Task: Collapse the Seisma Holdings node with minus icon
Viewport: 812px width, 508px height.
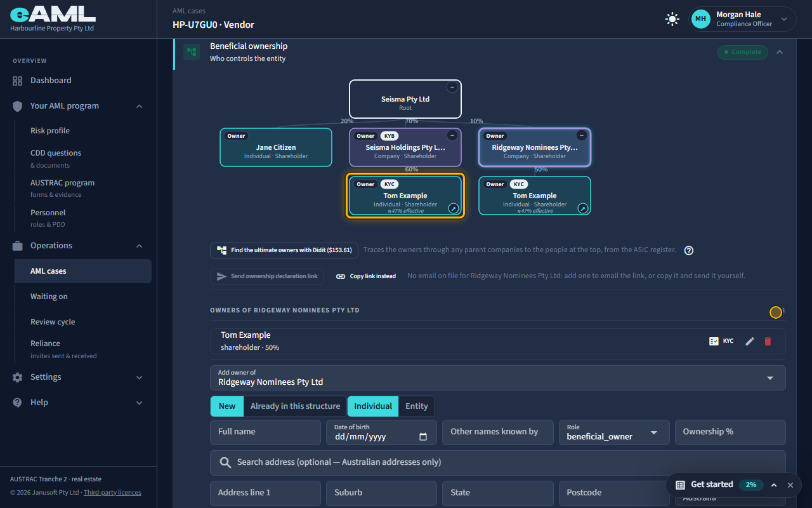Action: coord(452,135)
